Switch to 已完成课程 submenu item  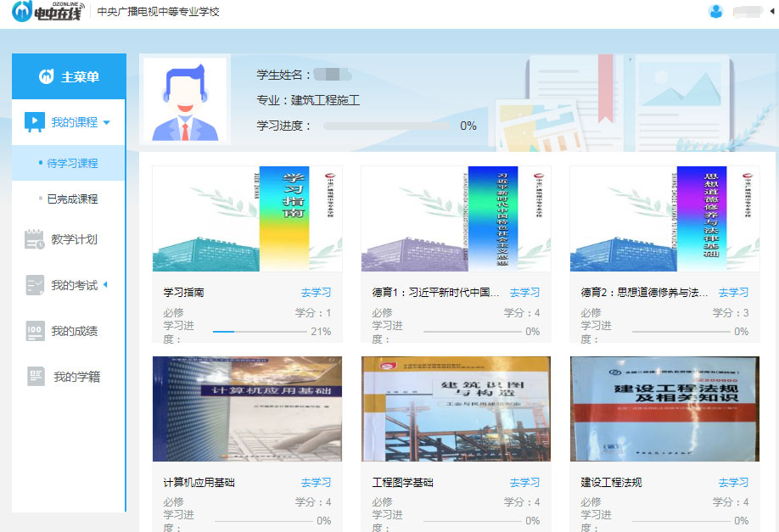[72, 199]
